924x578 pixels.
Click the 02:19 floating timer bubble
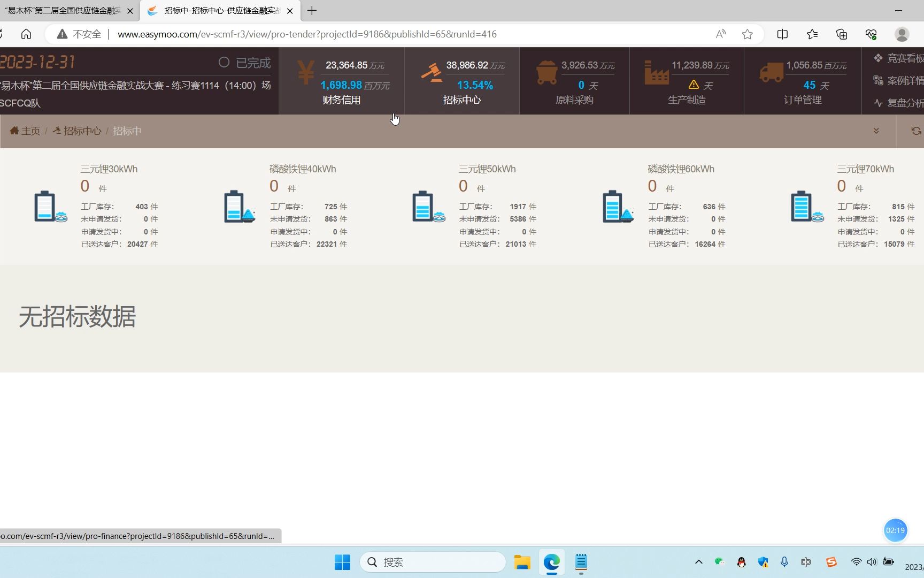pos(895,530)
